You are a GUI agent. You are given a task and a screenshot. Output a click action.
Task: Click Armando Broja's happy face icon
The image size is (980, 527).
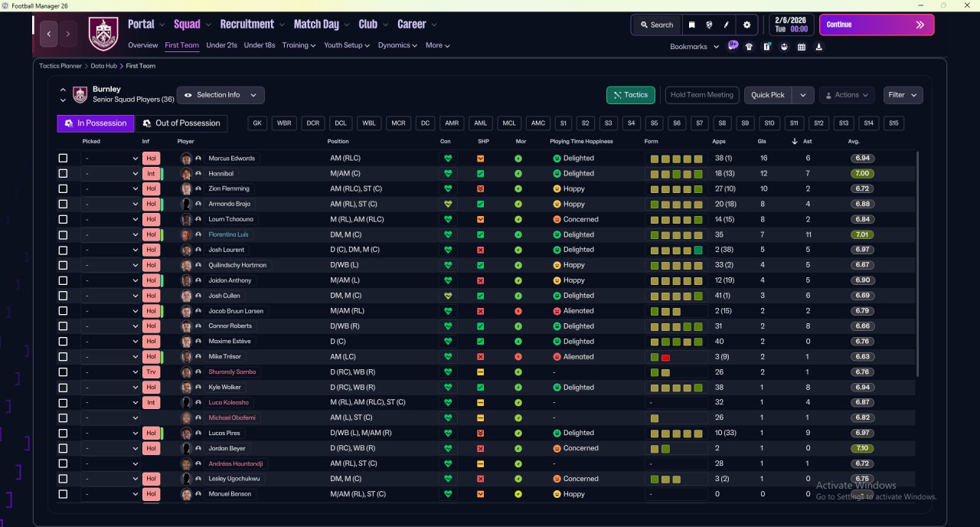click(557, 205)
